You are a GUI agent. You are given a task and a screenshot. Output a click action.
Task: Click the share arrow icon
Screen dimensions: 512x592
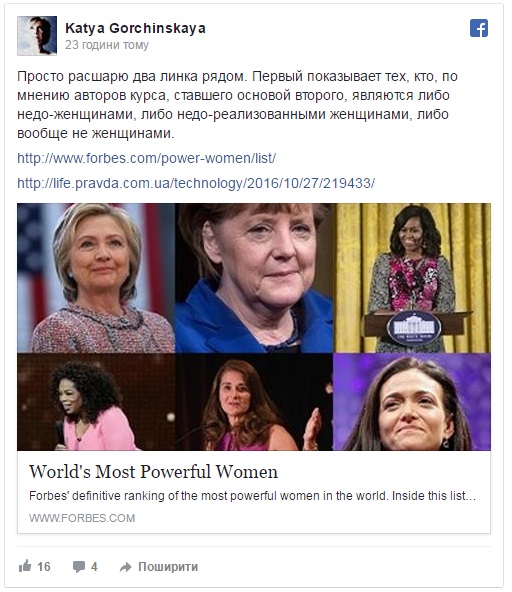tap(125, 567)
